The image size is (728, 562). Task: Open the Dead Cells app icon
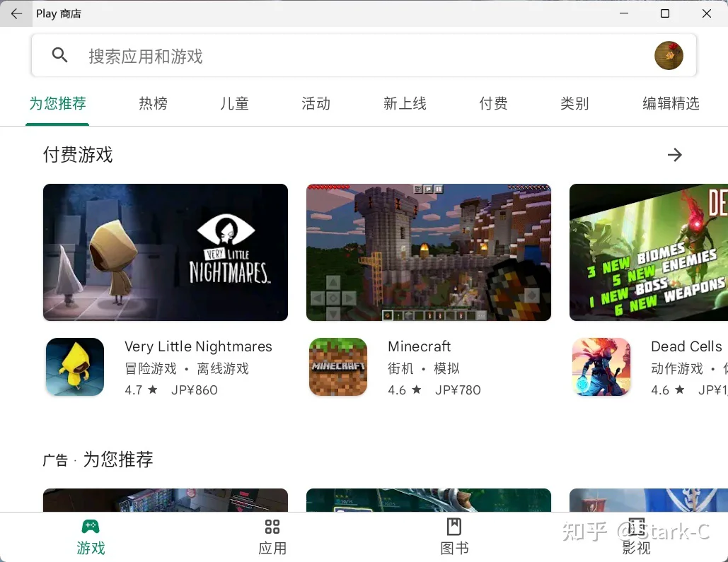click(601, 367)
